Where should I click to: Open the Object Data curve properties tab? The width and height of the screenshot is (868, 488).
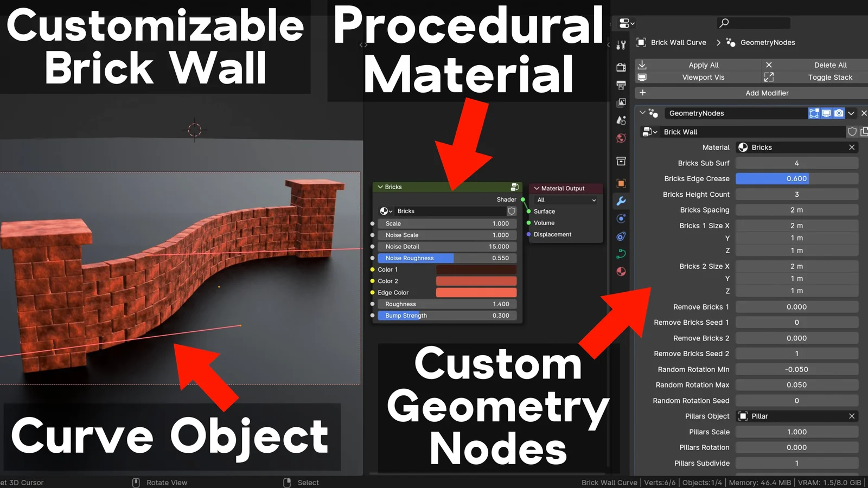621,254
